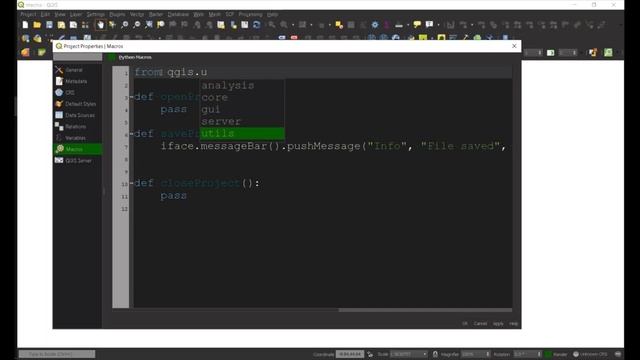Image resolution: width=640 pixels, height=360 pixels.
Task: Click the Magnifier spin box
Action: point(476,354)
